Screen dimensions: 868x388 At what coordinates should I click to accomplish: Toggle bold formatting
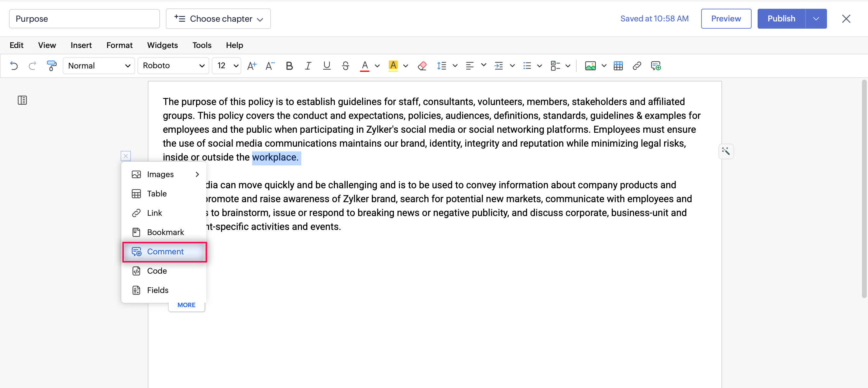(289, 66)
